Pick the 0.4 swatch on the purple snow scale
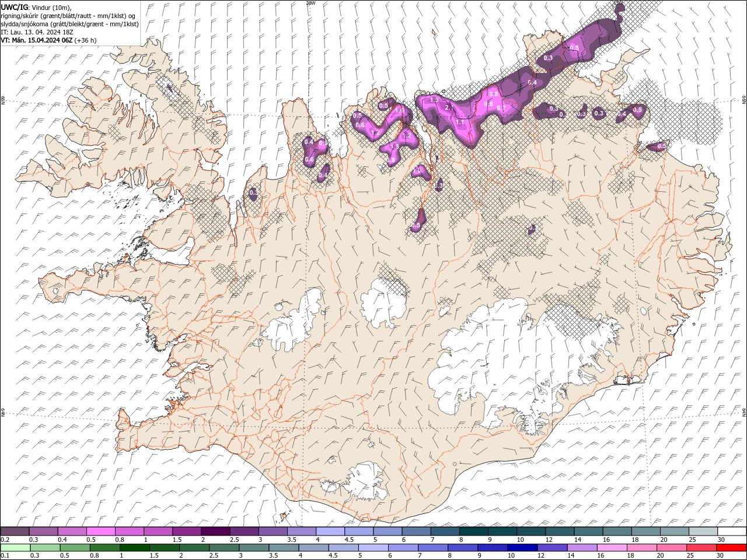Screen dimensions: 747x560 [72, 531]
